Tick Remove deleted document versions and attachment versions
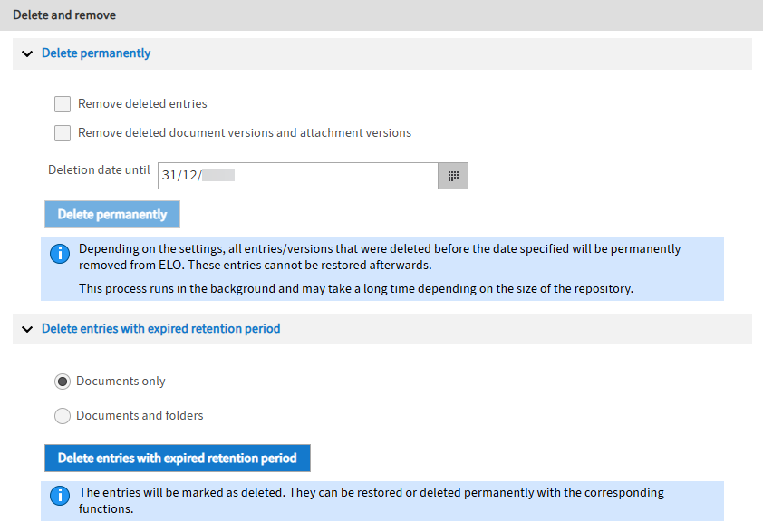The width and height of the screenshot is (763, 532). [x=63, y=133]
